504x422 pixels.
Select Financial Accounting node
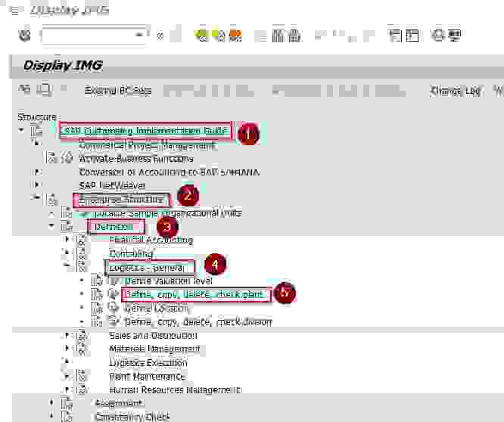tap(151, 240)
